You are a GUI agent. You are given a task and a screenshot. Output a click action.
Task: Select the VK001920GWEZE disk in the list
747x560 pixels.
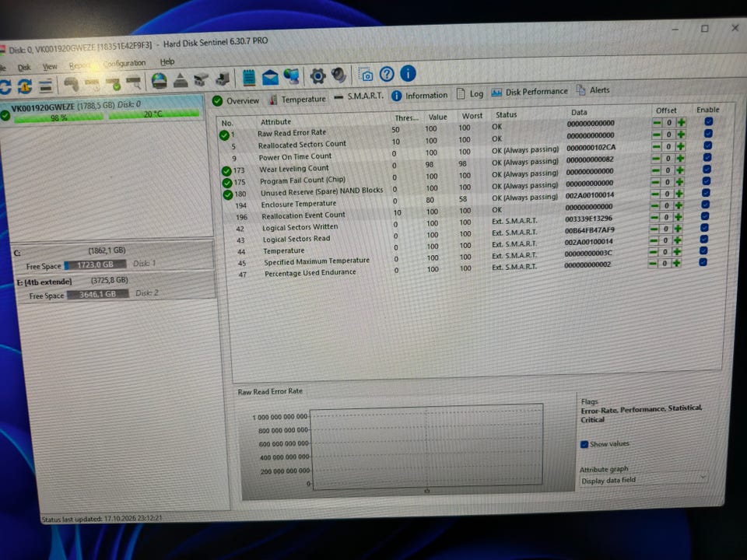pyautogui.click(x=102, y=110)
